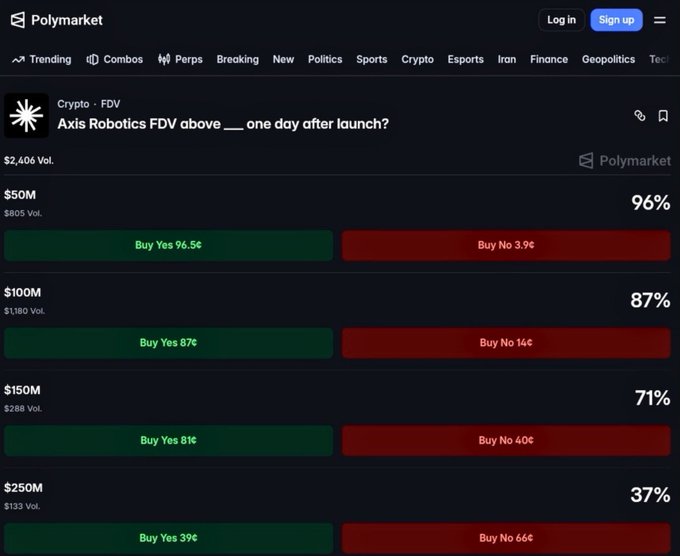Buy No at 3.9¢ for $50M
The height and width of the screenshot is (556, 680).
pos(506,245)
